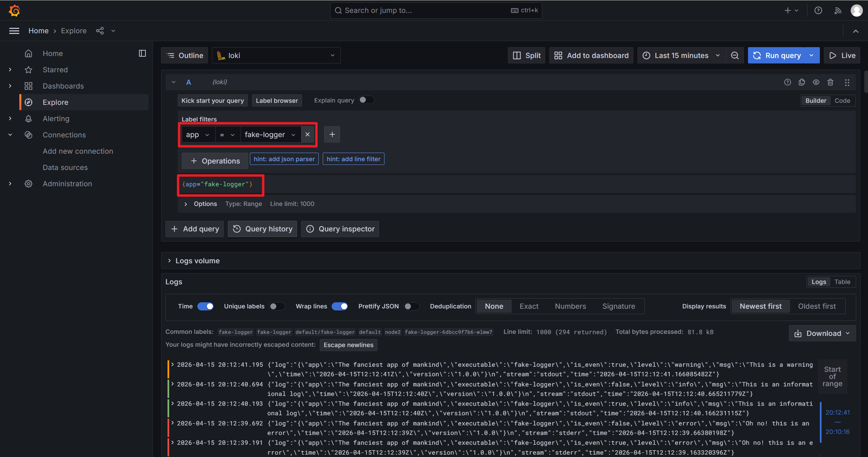Open the news feed RSS icon
This screenshot has width=868, height=457.
pos(838,11)
